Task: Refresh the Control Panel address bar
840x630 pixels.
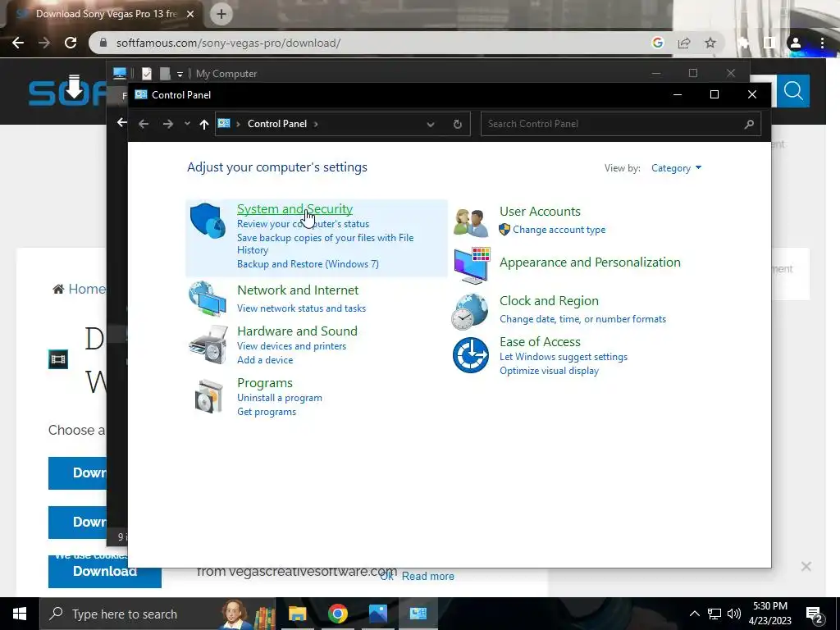Action: tap(458, 124)
